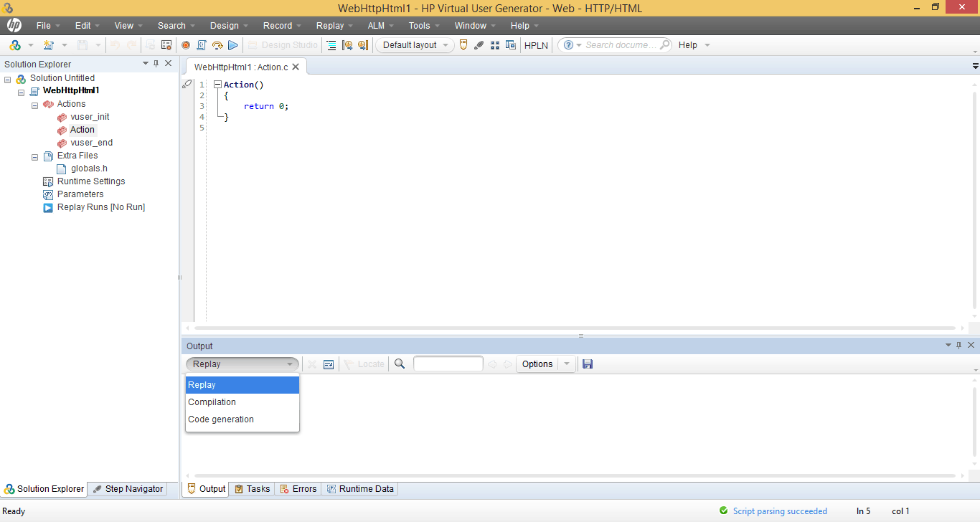The image size is (980, 522).
Task: Click the pen-shaped icon after Default layout
Action: [x=479, y=45]
